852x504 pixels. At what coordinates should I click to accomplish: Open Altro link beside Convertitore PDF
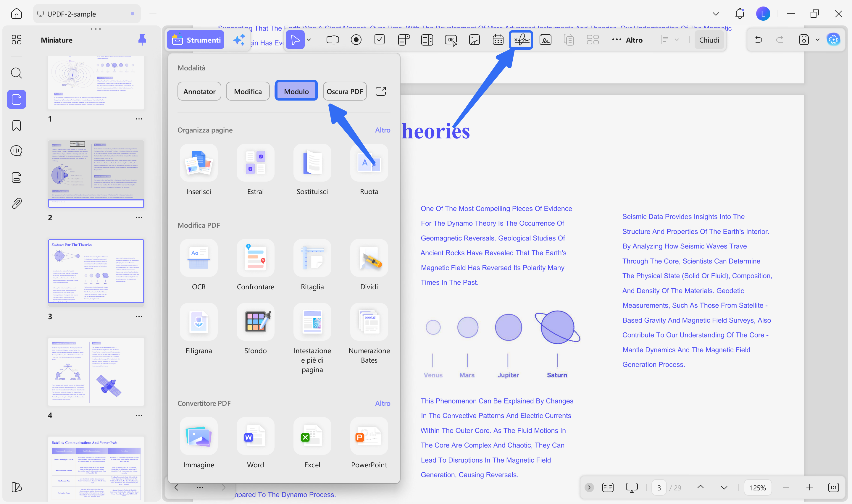pyautogui.click(x=382, y=403)
